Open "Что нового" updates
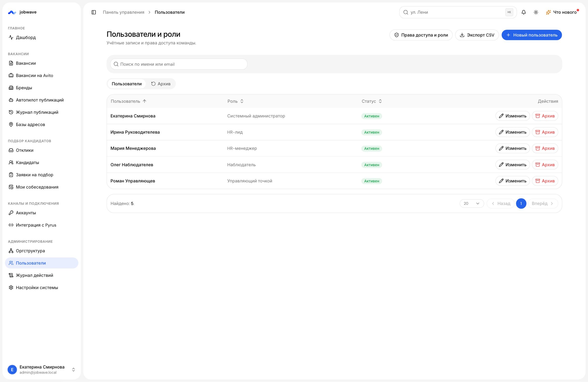Image resolution: width=588 pixels, height=382 pixels. point(562,12)
